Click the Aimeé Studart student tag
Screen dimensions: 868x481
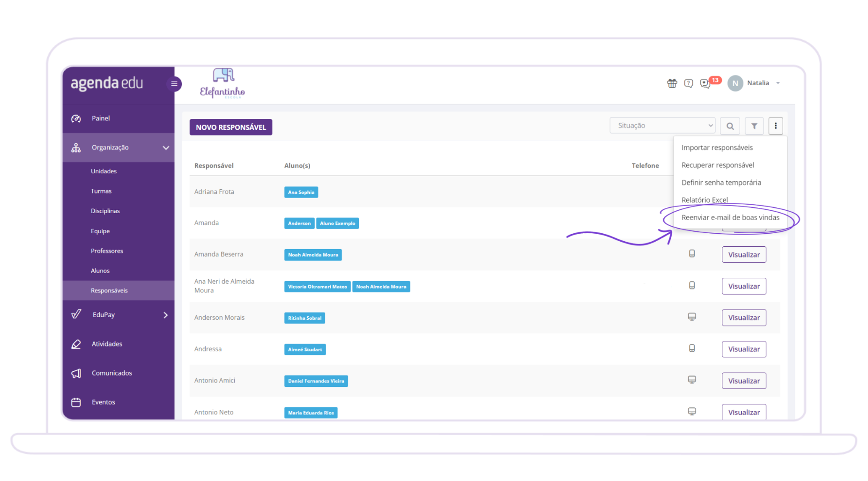(305, 349)
